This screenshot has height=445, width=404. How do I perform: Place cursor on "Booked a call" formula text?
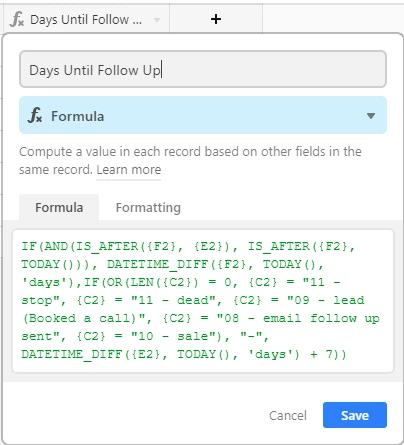83,318
